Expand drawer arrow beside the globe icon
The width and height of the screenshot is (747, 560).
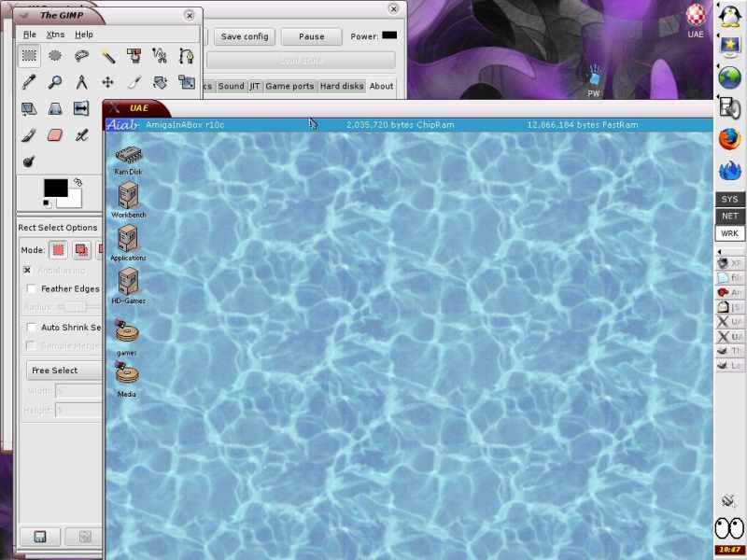click(718, 67)
